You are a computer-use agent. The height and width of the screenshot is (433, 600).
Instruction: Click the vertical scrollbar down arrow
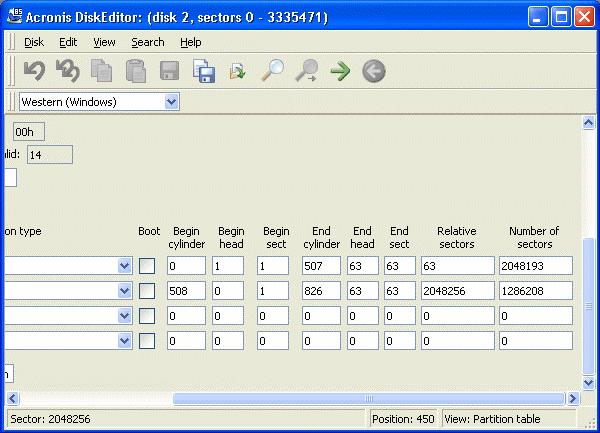click(589, 382)
